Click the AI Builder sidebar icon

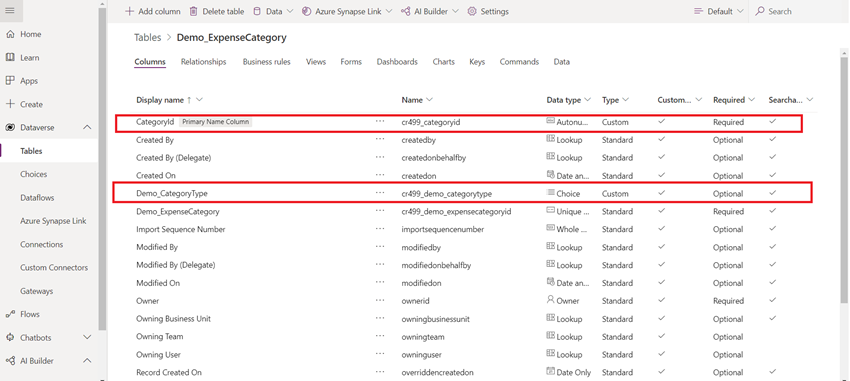[x=10, y=361]
